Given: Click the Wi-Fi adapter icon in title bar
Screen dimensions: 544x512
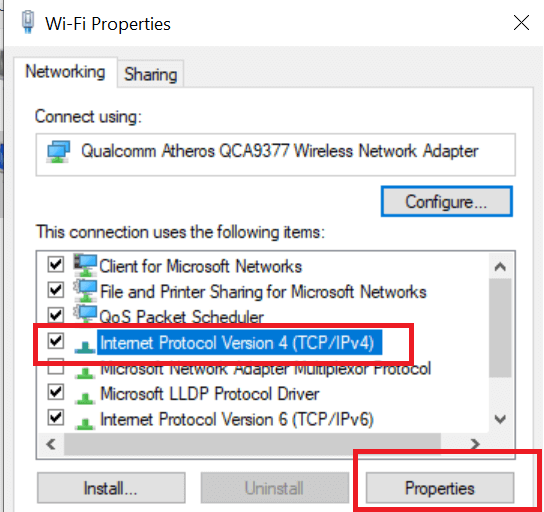Looking at the screenshot, I should coord(28,22).
